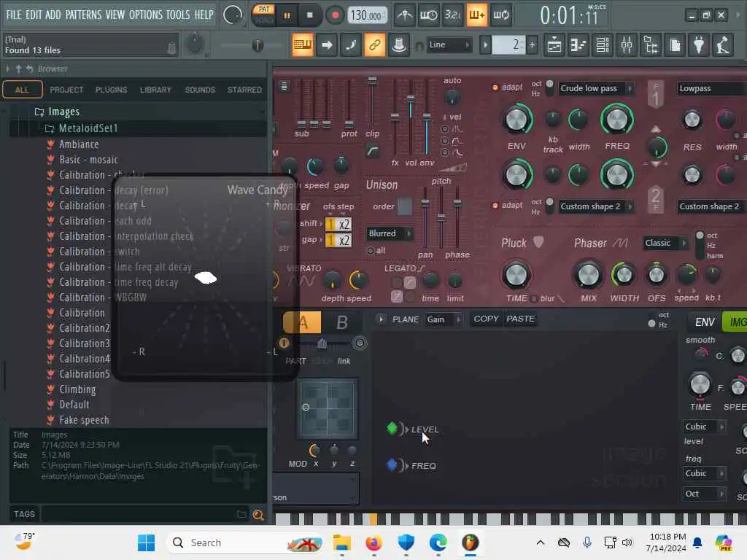The height and width of the screenshot is (560, 747).
Task: Toggle wait for input icon
Action: click(428, 15)
